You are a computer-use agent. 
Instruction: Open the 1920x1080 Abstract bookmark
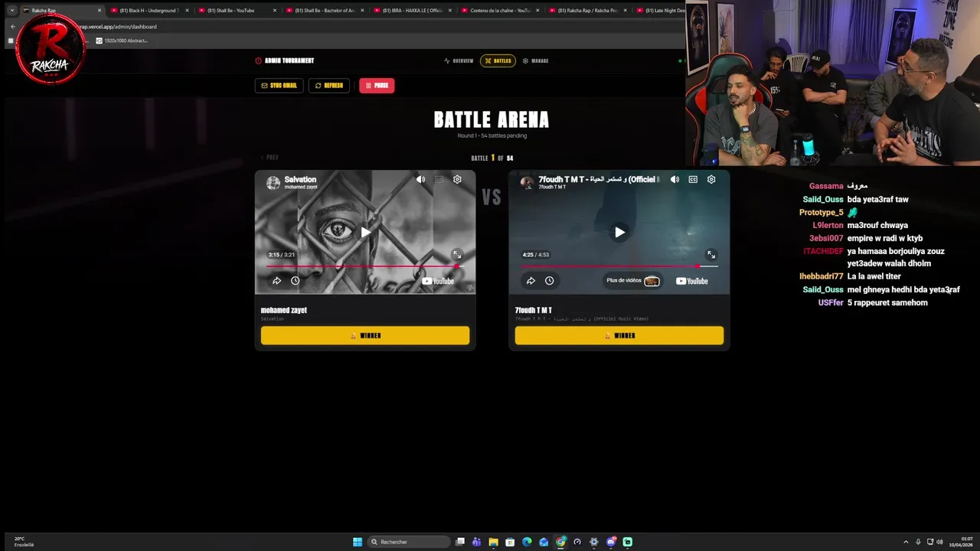121,41
